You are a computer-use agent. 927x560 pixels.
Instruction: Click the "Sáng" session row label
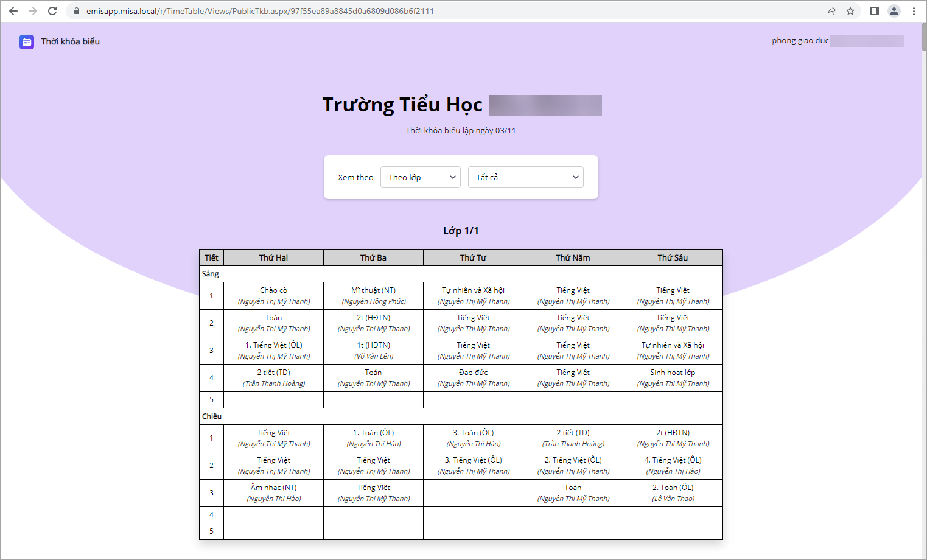point(211,274)
